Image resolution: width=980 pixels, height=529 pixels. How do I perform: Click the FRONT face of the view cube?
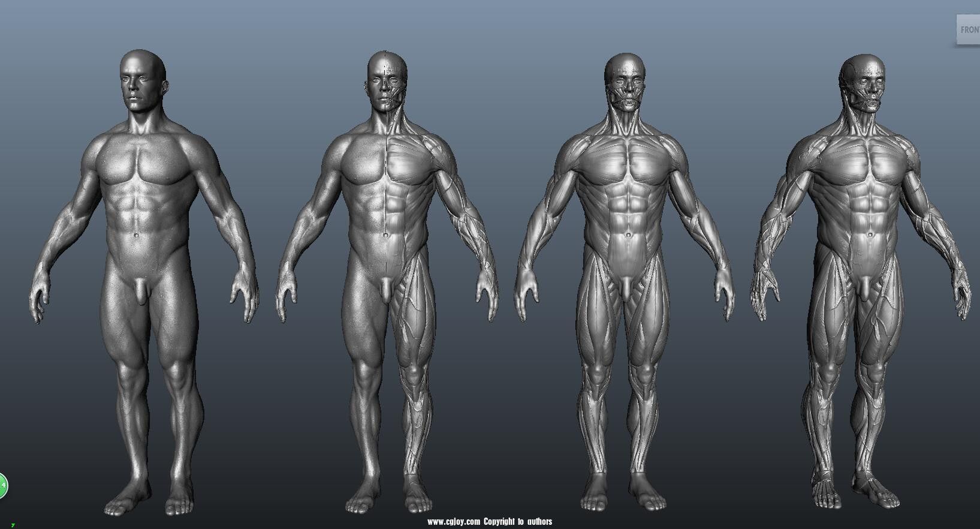968,29
